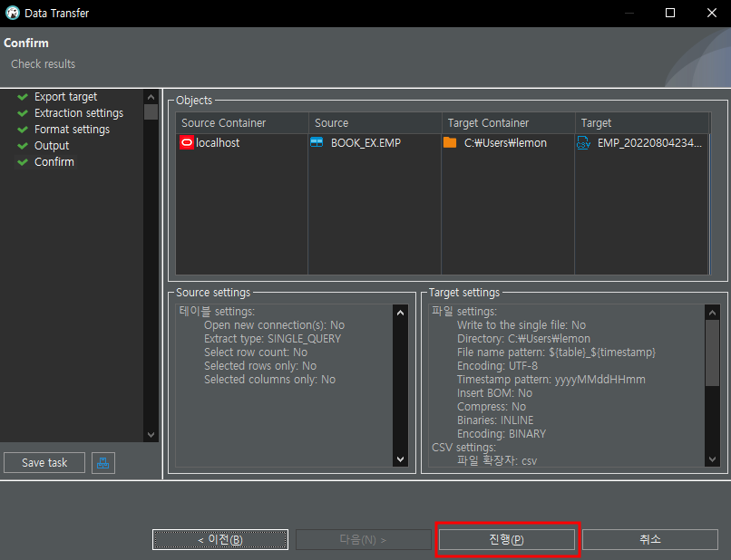Click the green check beside Confirm step
This screenshot has height=560, width=731.
[x=23, y=162]
